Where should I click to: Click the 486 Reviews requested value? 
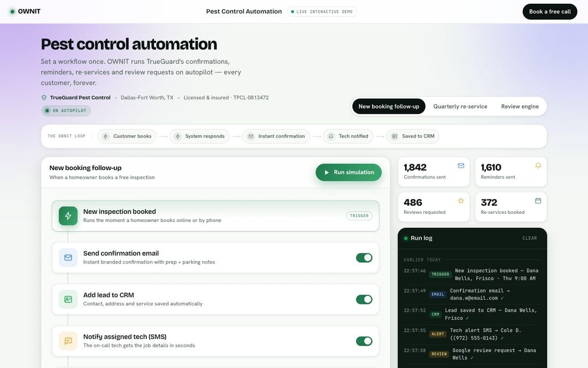pyautogui.click(x=413, y=203)
